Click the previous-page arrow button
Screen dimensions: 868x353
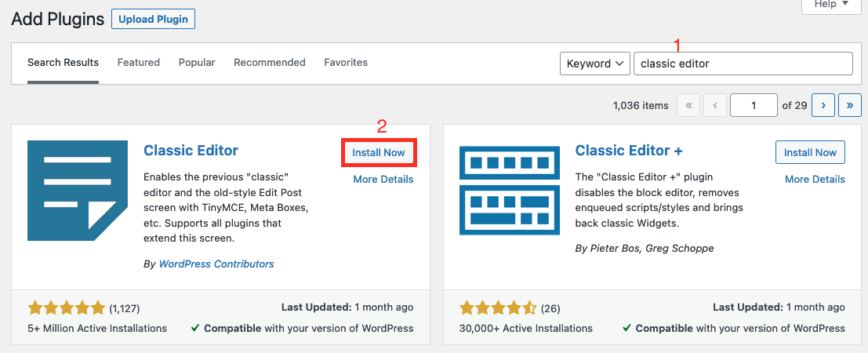coord(715,105)
